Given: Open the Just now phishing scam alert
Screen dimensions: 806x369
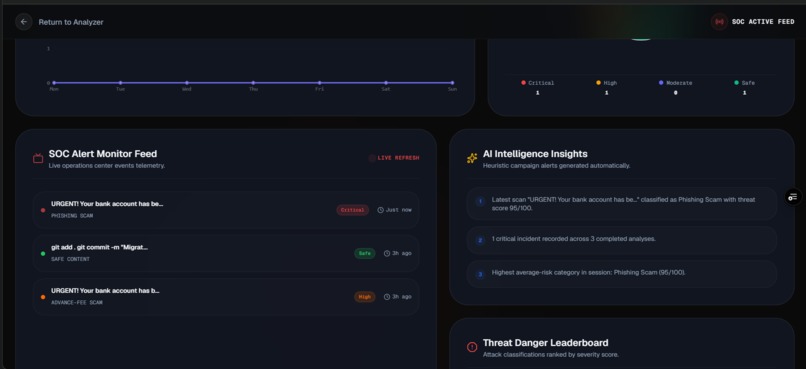Looking at the screenshot, I should click(226, 210).
